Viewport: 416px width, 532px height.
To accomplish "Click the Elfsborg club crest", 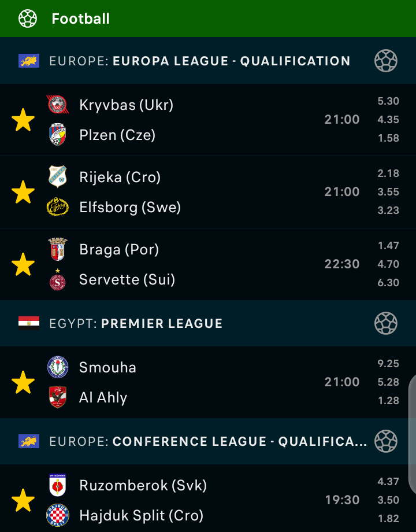I will [57, 207].
